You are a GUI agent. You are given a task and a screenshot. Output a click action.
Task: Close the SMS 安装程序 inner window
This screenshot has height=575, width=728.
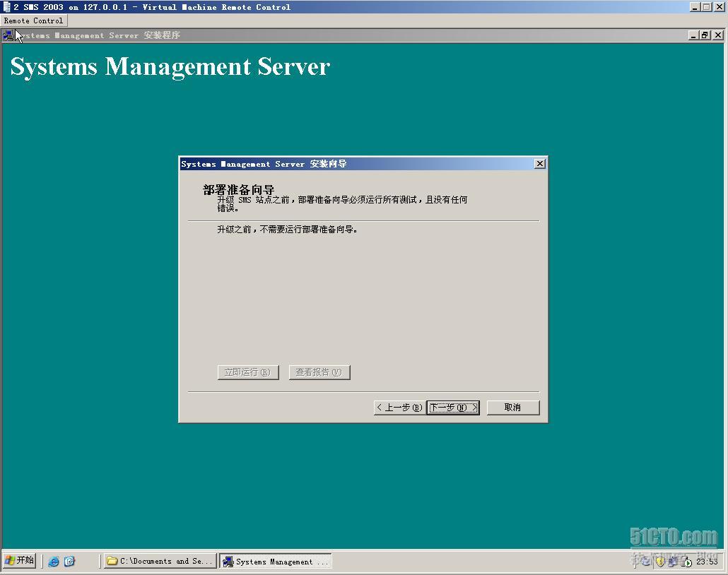pyautogui.click(x=718, y=35)
